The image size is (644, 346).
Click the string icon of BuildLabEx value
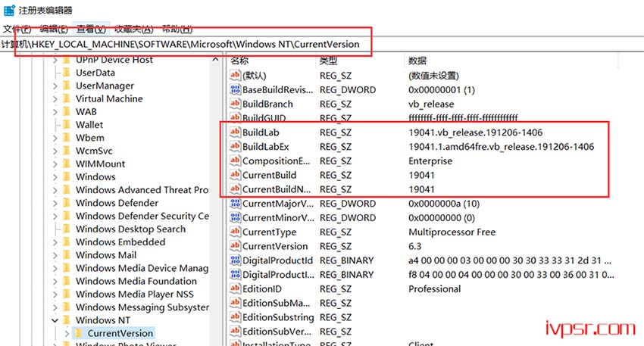(x=235, y=146)
